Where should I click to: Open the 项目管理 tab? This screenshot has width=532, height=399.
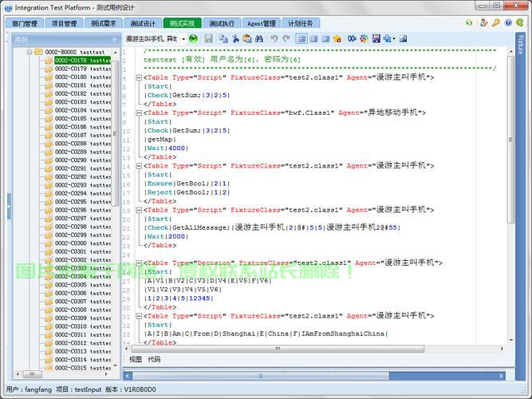click(x=64, y=24)
